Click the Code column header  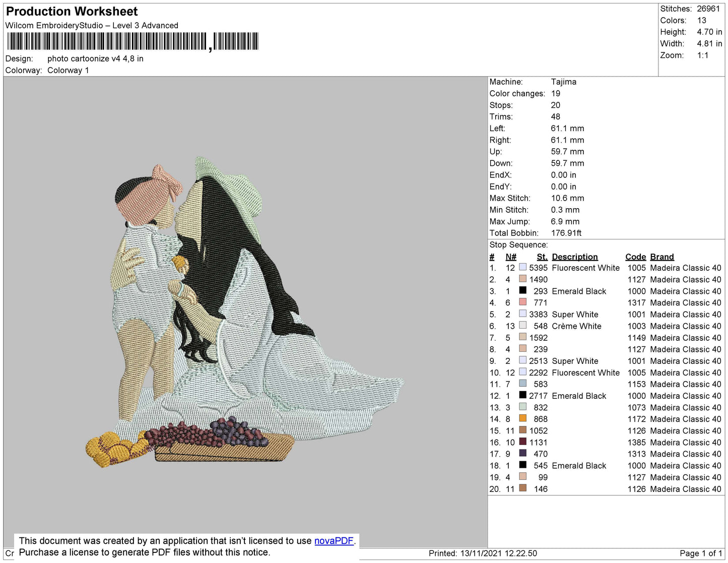[636, 257]
